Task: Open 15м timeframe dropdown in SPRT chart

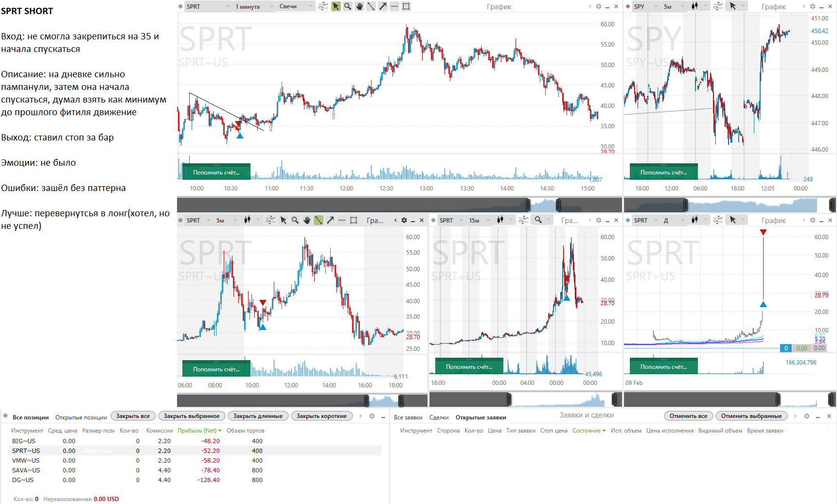Action: click(480, 220)
